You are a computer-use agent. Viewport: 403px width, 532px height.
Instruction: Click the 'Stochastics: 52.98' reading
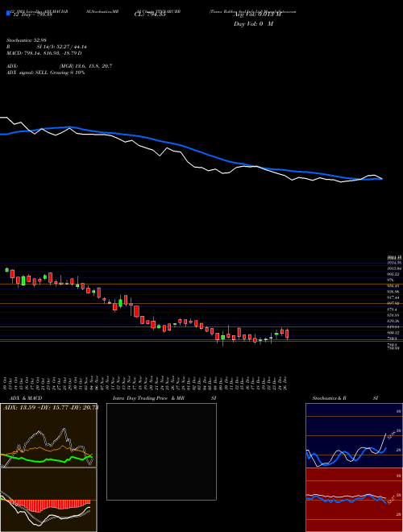coord(27,40)
